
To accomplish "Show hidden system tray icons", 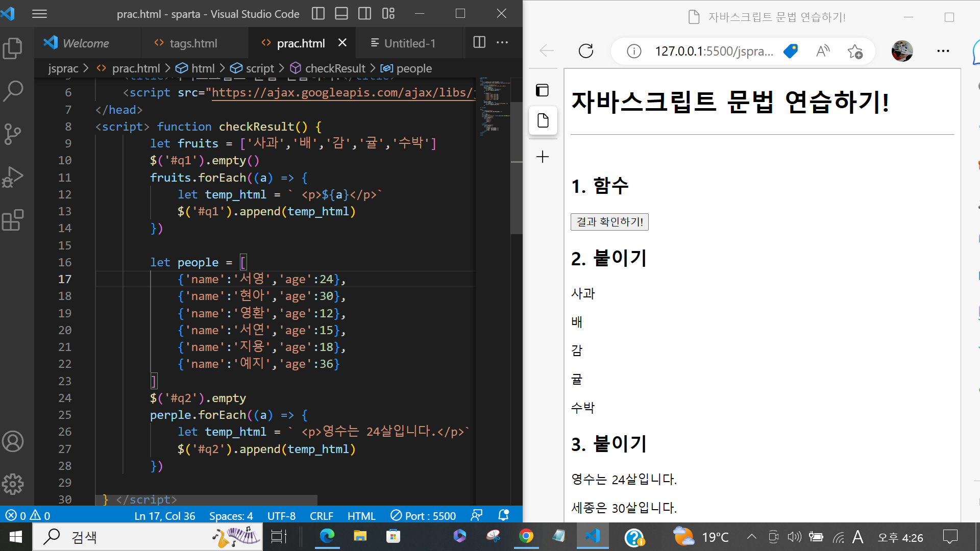I will [752, 537].
